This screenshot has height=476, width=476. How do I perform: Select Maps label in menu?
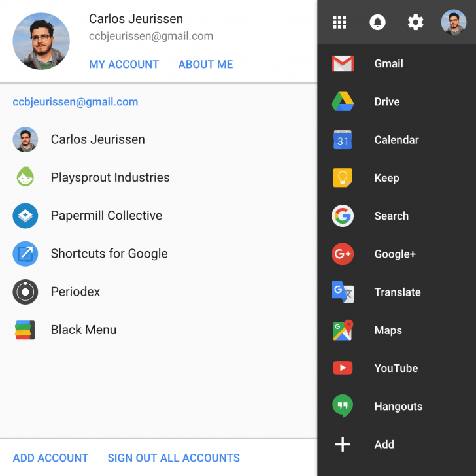point(388,330)
